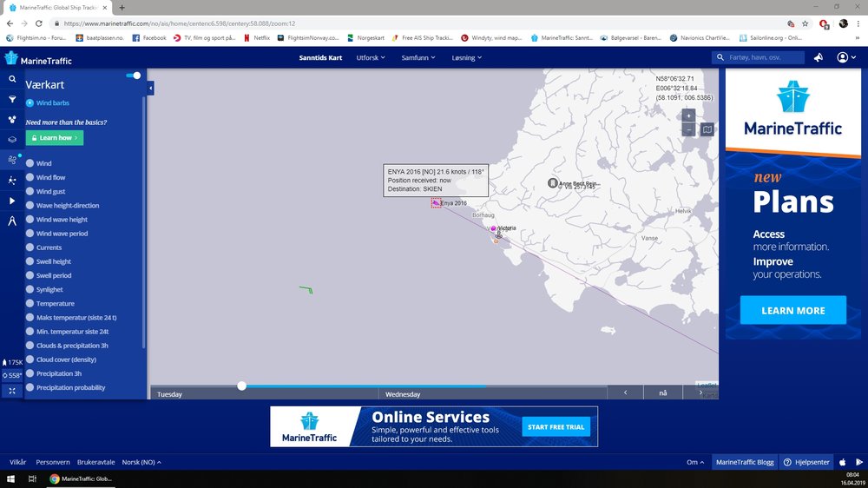Click the browser address bar
This screenshot has height=488, width=868.
point(415,23)
